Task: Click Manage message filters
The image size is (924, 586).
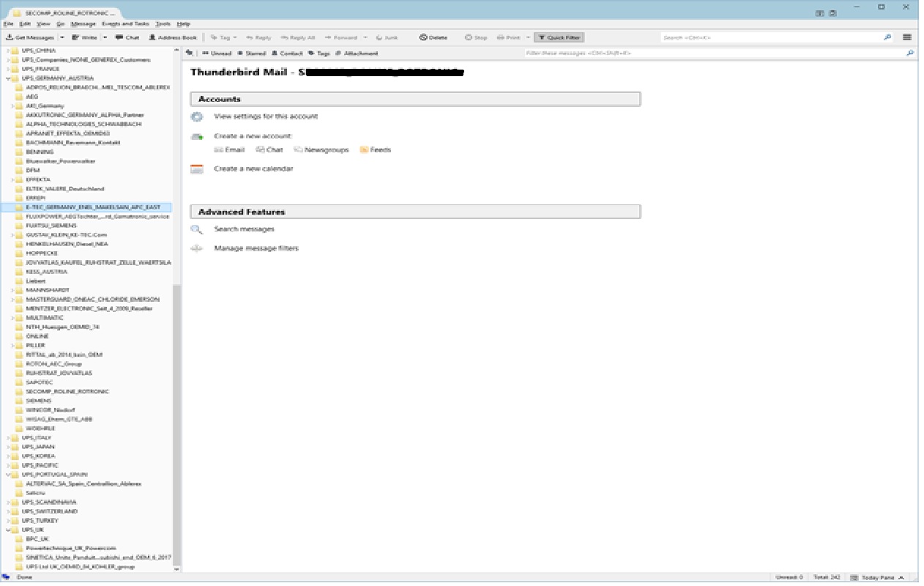Action: (x=256, y=248)
